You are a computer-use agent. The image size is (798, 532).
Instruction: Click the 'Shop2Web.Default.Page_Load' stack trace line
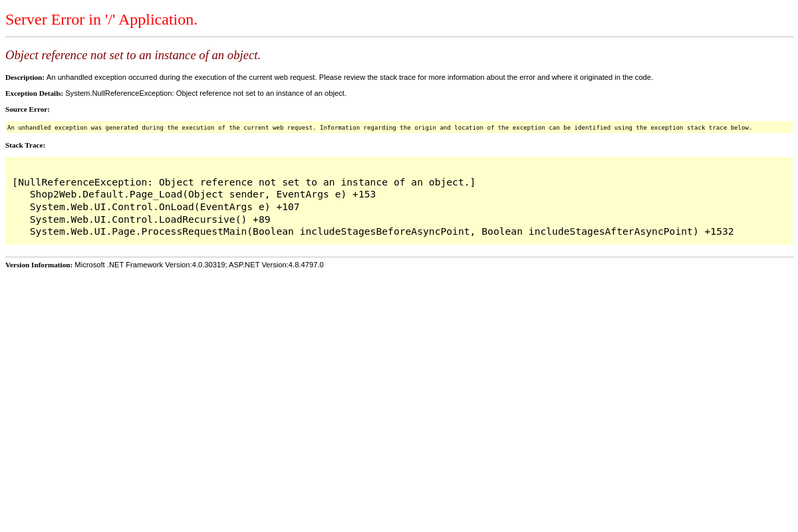point(202,194)
